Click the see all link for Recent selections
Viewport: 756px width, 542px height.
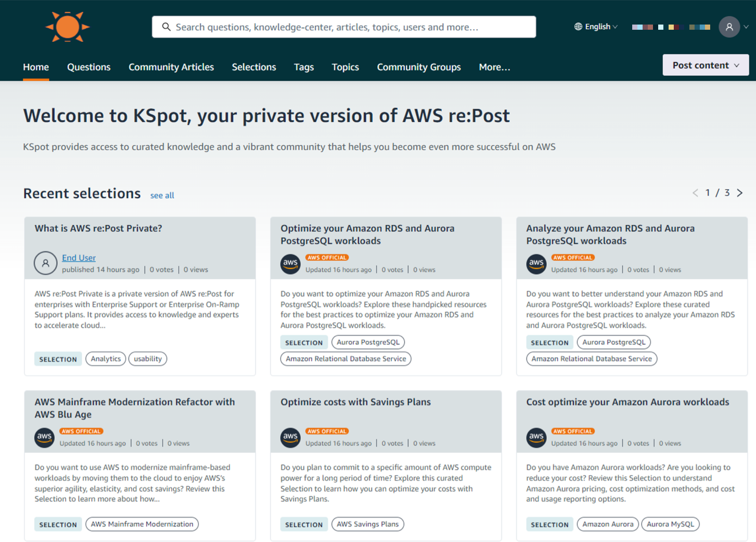(162, 195)
